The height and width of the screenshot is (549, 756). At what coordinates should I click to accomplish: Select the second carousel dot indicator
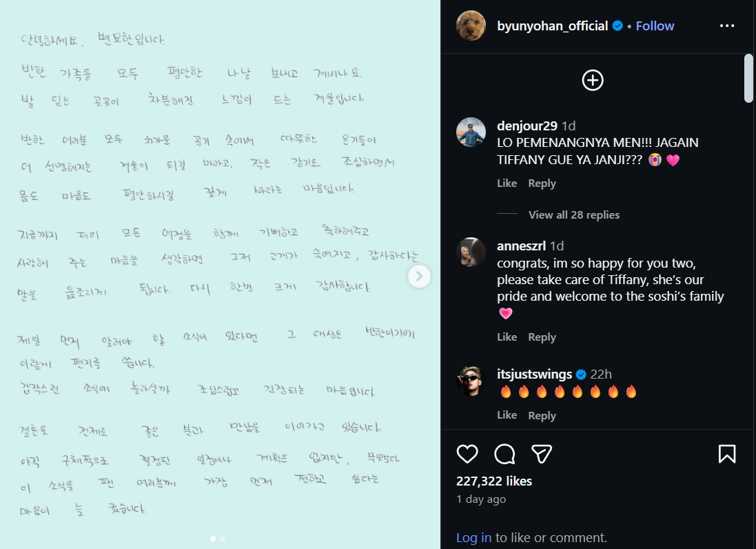pyautogui.click(x=223, y=539)
